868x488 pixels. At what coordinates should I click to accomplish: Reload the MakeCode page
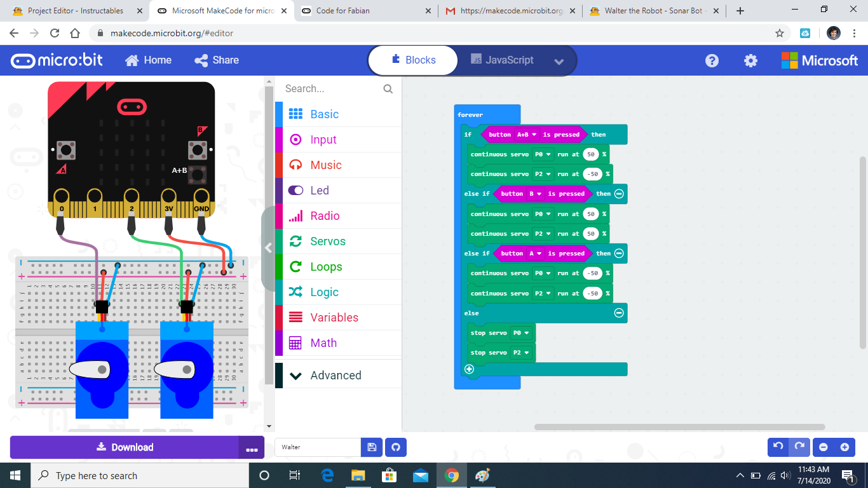(x=55, y=33)
